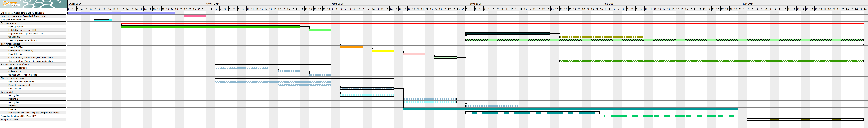Click the yellow Correction bug Phase 1 bar

click(383, 51)
